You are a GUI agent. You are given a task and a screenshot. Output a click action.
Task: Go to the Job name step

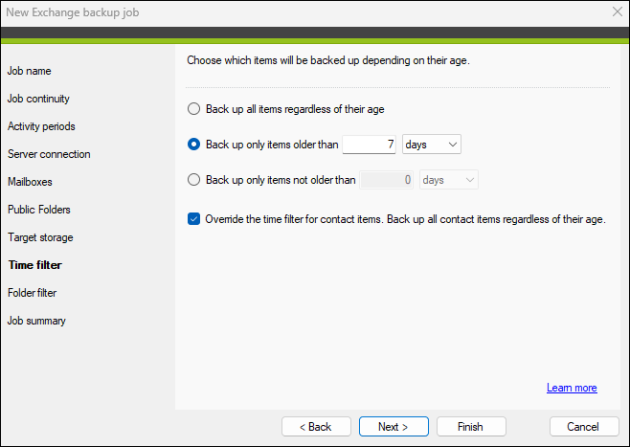coord(29,71)
